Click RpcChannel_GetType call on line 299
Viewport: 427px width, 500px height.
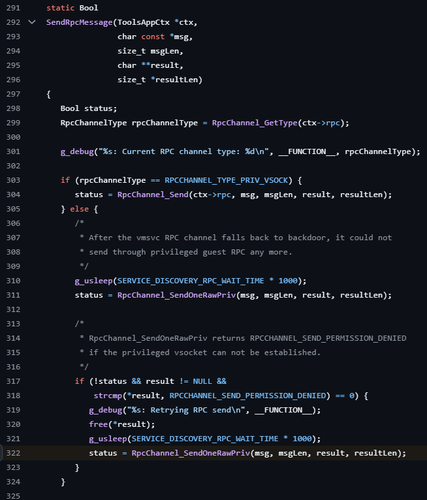(x=254, y=123)
